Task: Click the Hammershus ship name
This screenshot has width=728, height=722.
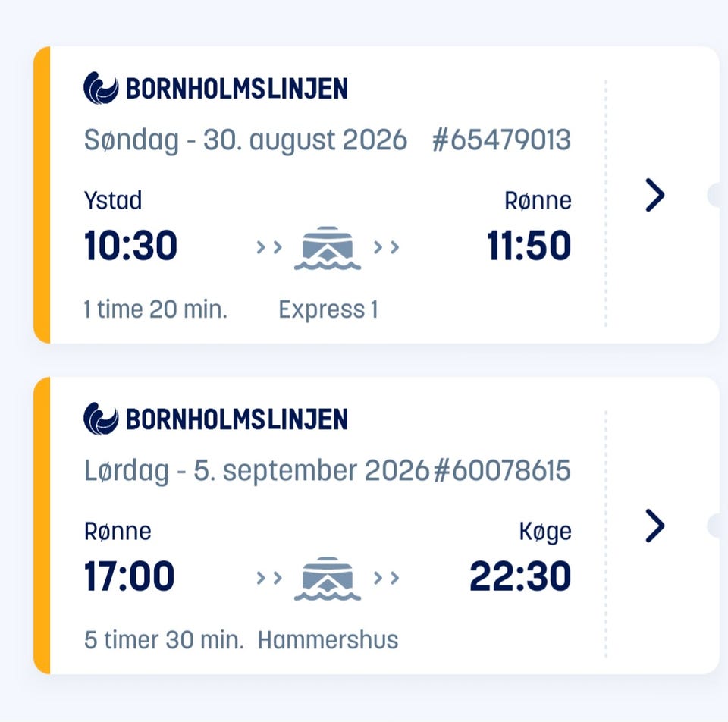Action: click(328, 640)
